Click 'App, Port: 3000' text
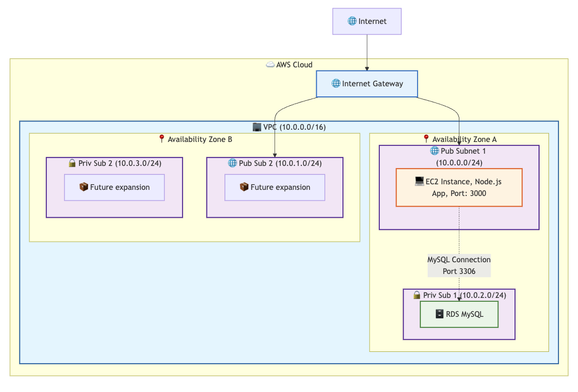Viewport: 578px width, 392px height. (459, 193)
